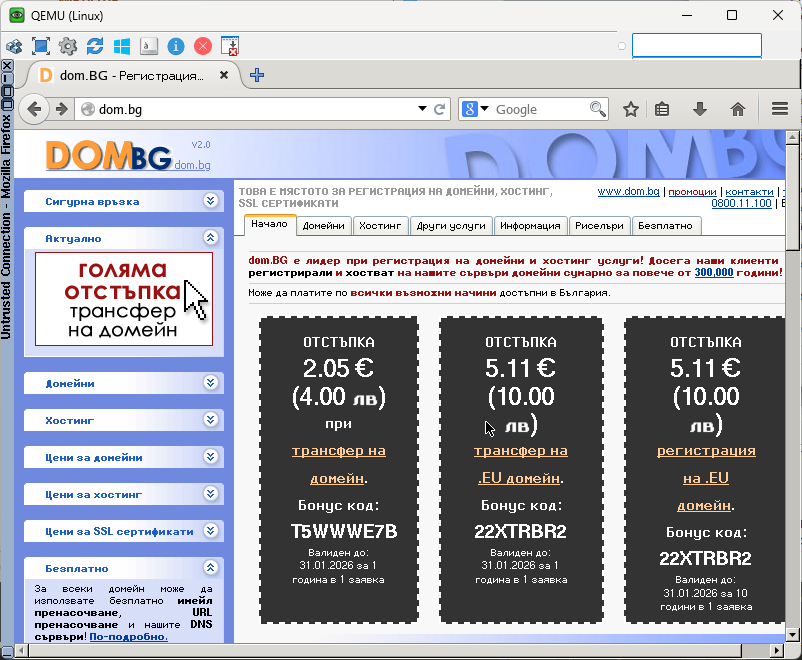Open Firefox downloads arrow icon
Screen dimensions: 802x660
point(700,109)
